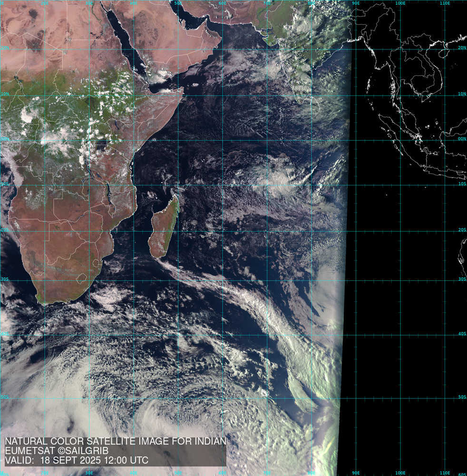Click the "40S" latitude label on right edge

tap(461, 334)
